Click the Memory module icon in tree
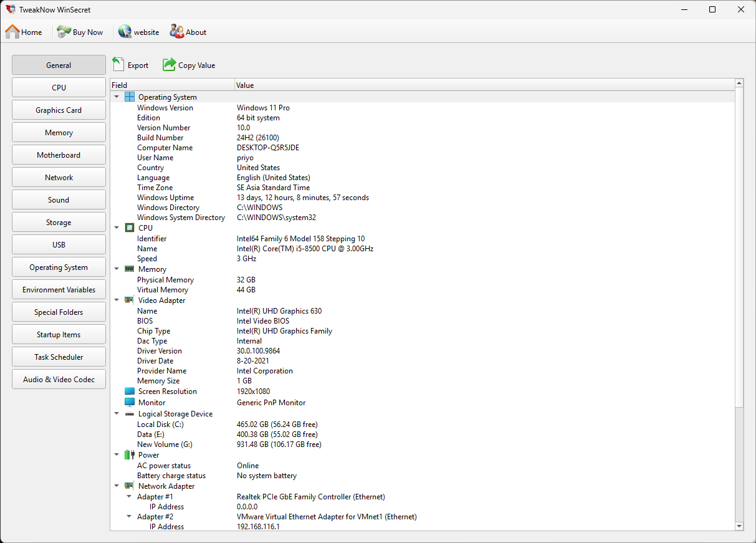Screen dimensions: 756x543 [x=130, y=269]
